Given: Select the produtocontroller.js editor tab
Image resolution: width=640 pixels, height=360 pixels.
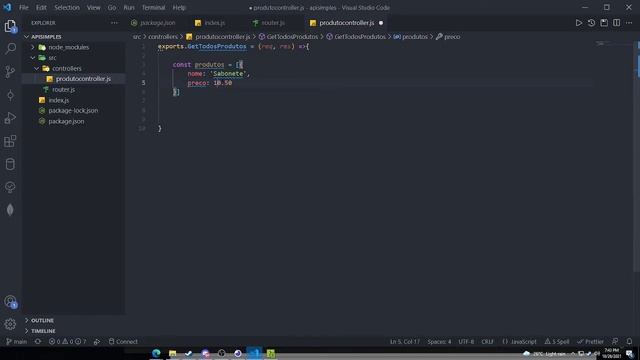Looking at the screenshot, I should [347, 23].
